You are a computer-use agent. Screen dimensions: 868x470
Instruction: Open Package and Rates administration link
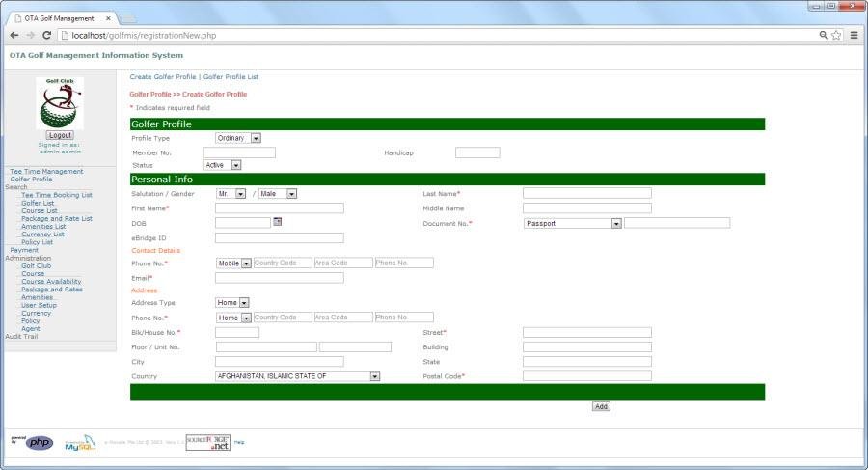51,290
